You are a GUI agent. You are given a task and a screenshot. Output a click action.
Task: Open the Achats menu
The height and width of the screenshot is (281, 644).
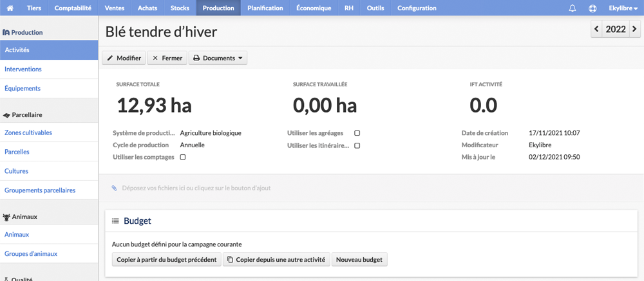147,8
